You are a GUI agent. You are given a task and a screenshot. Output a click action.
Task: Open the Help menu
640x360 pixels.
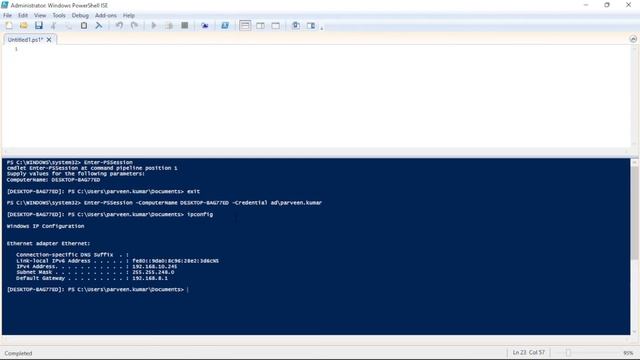(x=129, y=15)
